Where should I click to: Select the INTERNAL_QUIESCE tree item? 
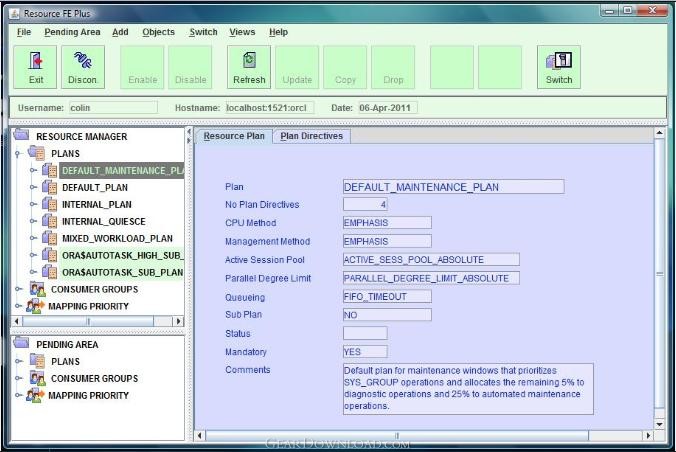pyautogui.click(x=104, y=221)
